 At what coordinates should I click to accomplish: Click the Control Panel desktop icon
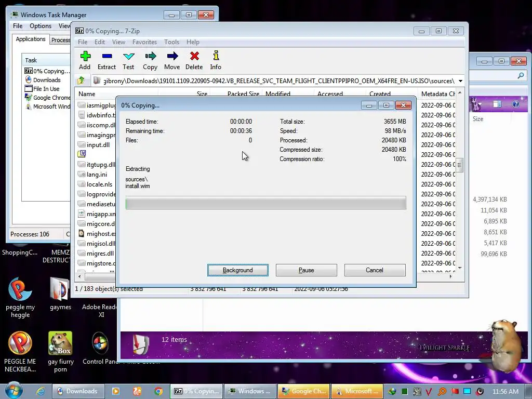[100, 349]
